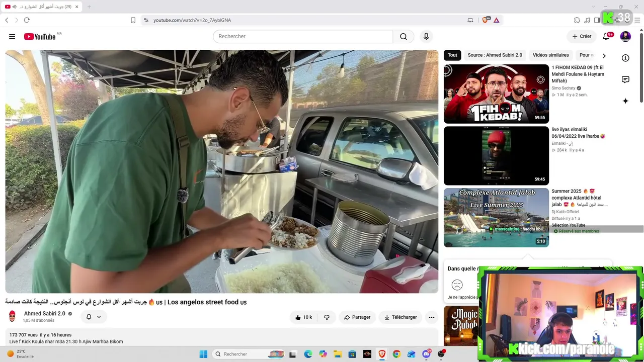Launch Microsoft Edge from taskbar
This screenshot has height=362, width=644.
[x=308, y=354]
